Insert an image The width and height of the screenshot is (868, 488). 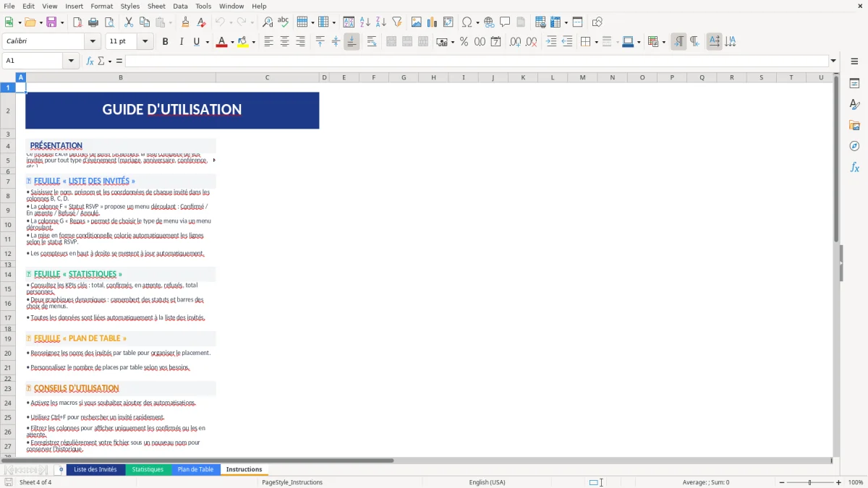[416, 22]
